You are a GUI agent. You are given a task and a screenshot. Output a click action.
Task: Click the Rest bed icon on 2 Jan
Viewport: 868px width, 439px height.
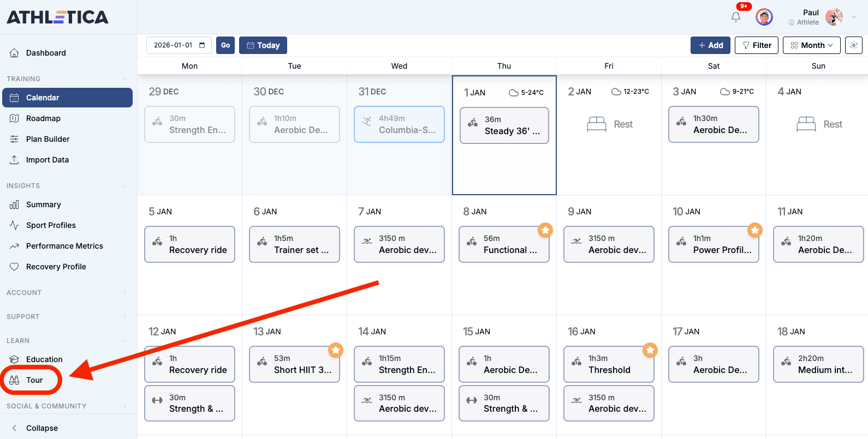[596, 124]
